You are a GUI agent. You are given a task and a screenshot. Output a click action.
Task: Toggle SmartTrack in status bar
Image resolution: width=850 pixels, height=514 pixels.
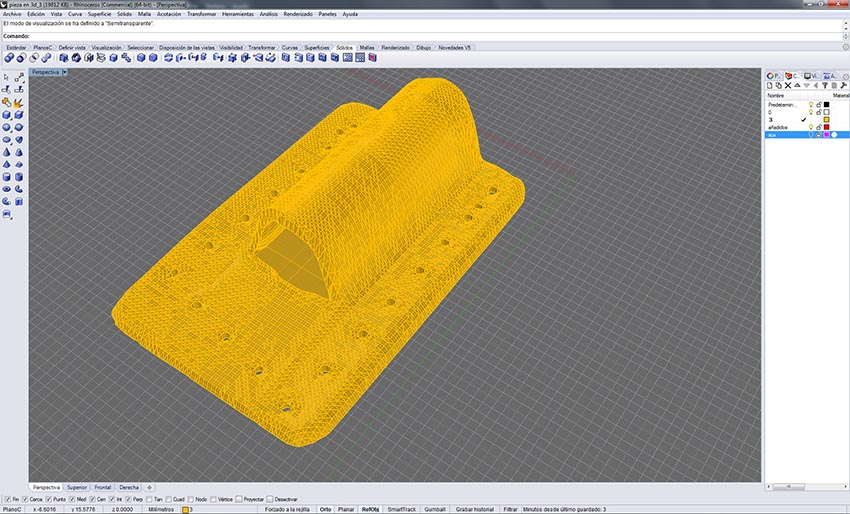(402, 510)
